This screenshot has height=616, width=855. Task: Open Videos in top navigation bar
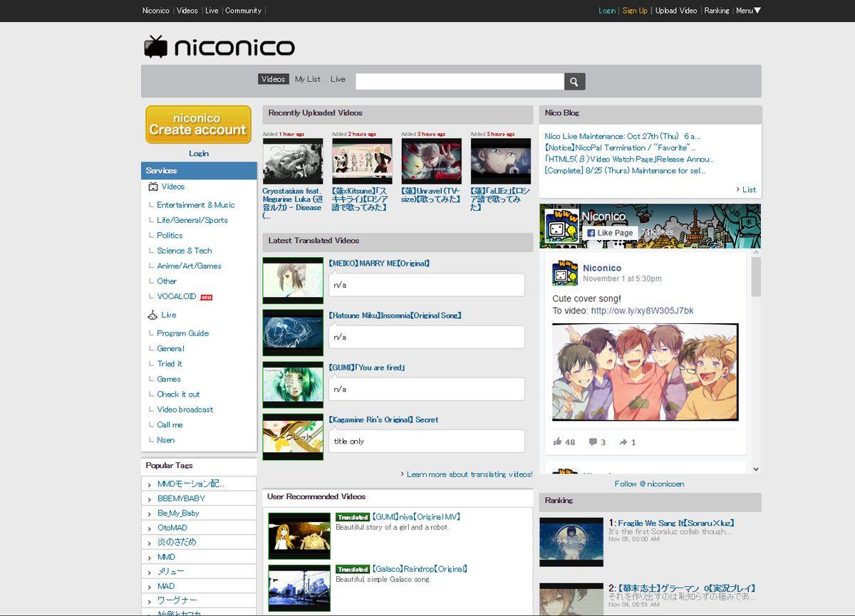coord(187,11)
